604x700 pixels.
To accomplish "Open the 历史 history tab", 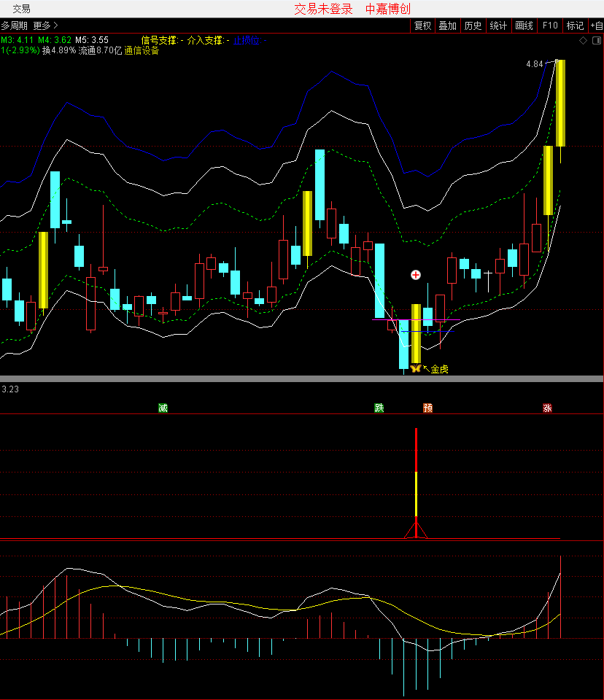I will coord(473,26).
